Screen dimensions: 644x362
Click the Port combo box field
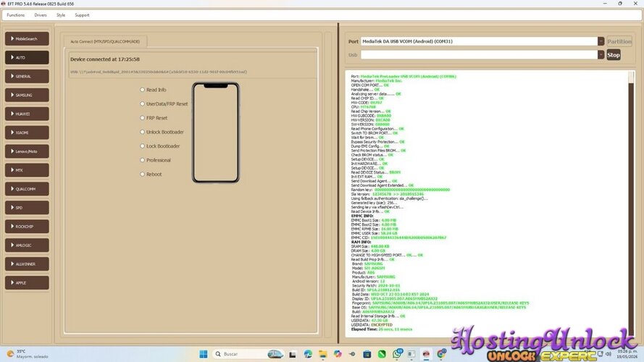point(479,41)
